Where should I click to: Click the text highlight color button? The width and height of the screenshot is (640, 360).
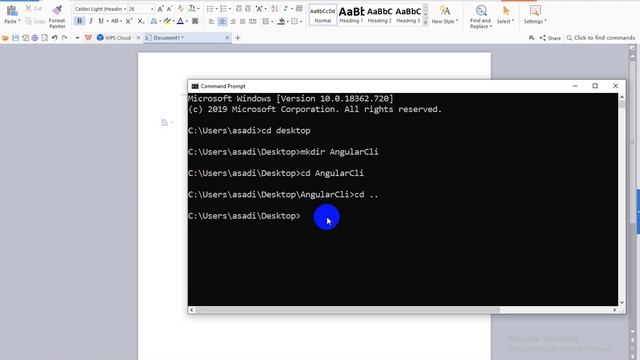click(167, 21)
